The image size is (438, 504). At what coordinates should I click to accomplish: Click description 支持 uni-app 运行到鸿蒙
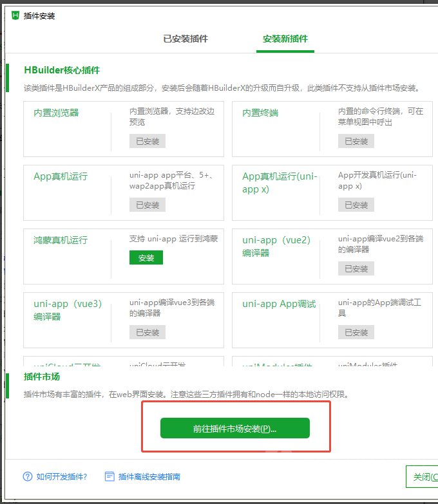point(174,239)
